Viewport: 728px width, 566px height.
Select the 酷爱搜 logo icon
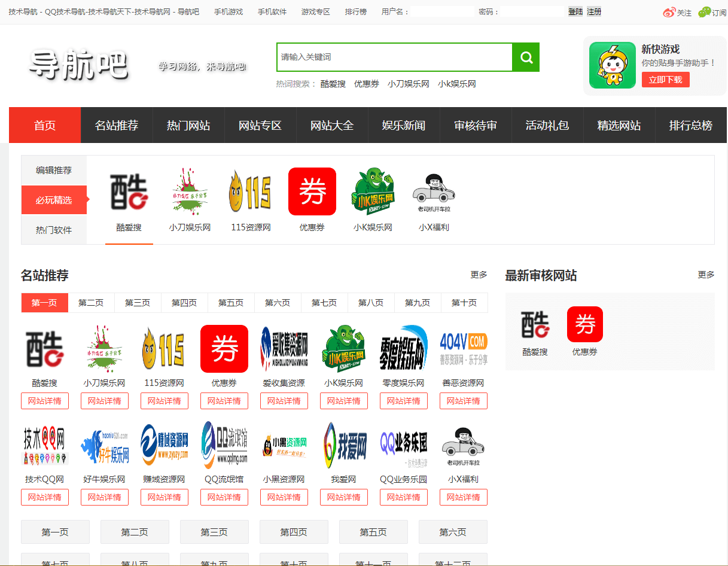click(x=129, y=191)
